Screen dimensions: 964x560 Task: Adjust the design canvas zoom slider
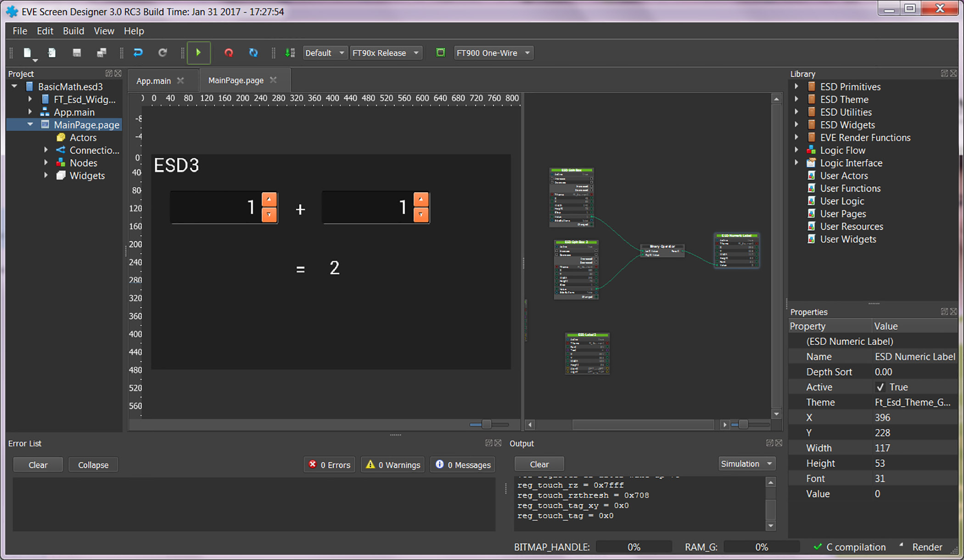click(x=487, y=424)
